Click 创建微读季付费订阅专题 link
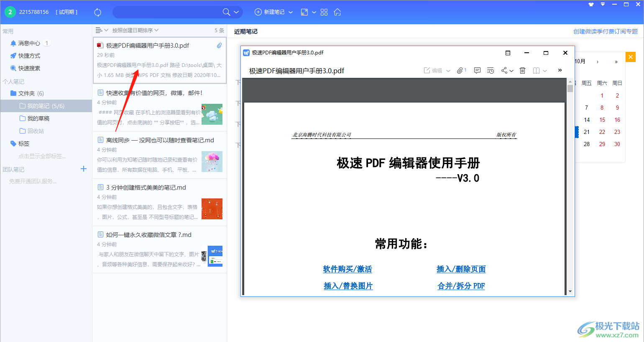The height and width of the screenshot is (342, 644). click(606, 31)
